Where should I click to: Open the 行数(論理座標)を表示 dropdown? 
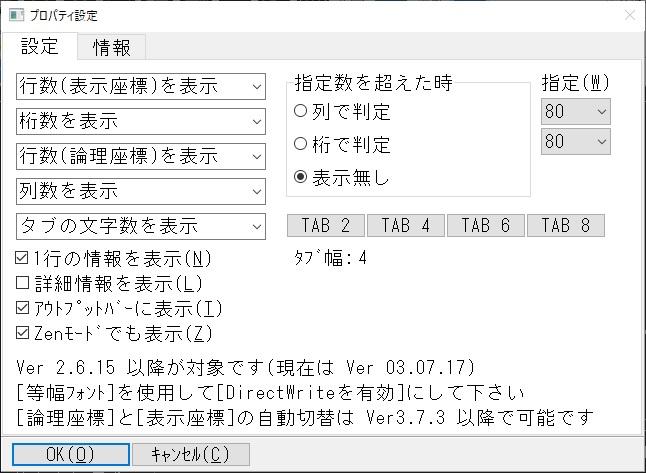pos(141,156)
